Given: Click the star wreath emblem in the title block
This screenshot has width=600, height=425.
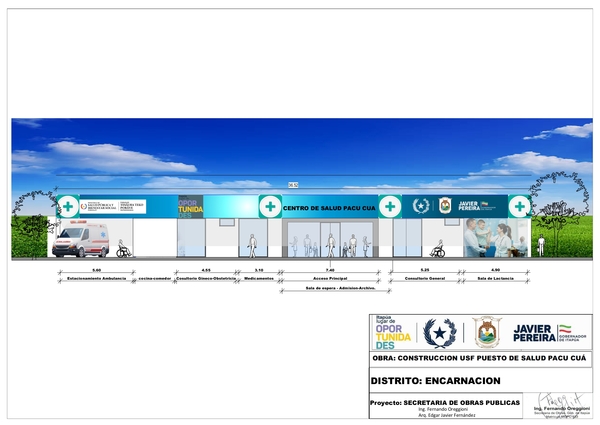Looking at the screenshot, I should click(440, 333).
